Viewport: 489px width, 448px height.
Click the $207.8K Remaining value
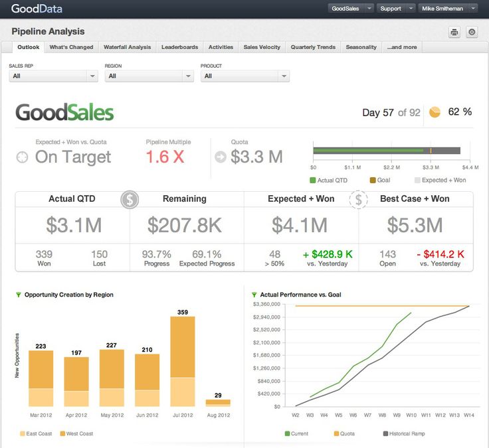coord(185,225)
